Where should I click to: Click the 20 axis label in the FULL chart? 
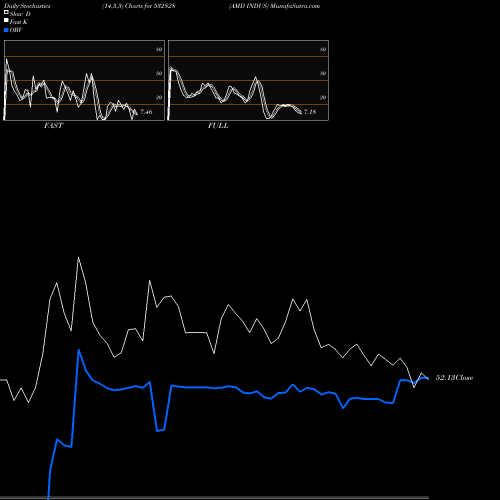coord(323,97)
